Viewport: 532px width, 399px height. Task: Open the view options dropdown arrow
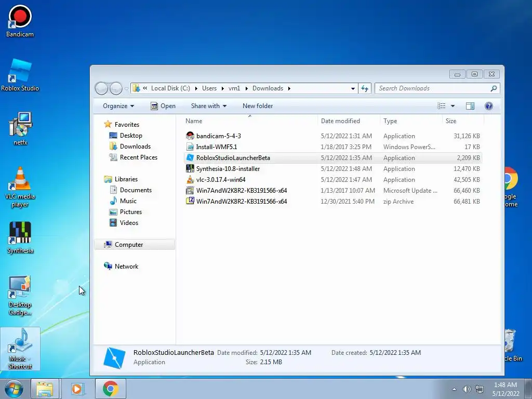pyautogui.click(x=453, y=106)
